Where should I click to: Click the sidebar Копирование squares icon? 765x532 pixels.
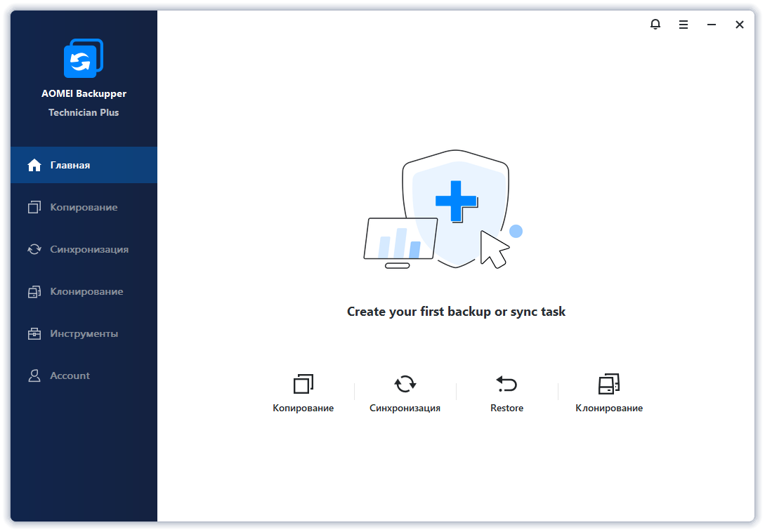click(34, 207)
